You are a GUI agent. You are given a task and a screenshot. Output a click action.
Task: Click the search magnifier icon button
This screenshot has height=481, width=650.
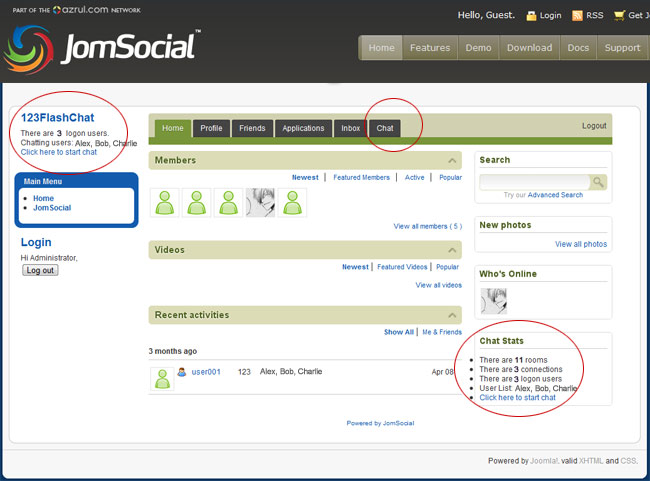[x=597, y=182]
